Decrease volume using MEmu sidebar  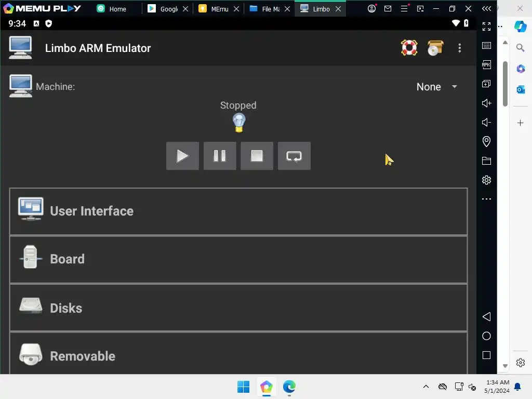point(486,122)
